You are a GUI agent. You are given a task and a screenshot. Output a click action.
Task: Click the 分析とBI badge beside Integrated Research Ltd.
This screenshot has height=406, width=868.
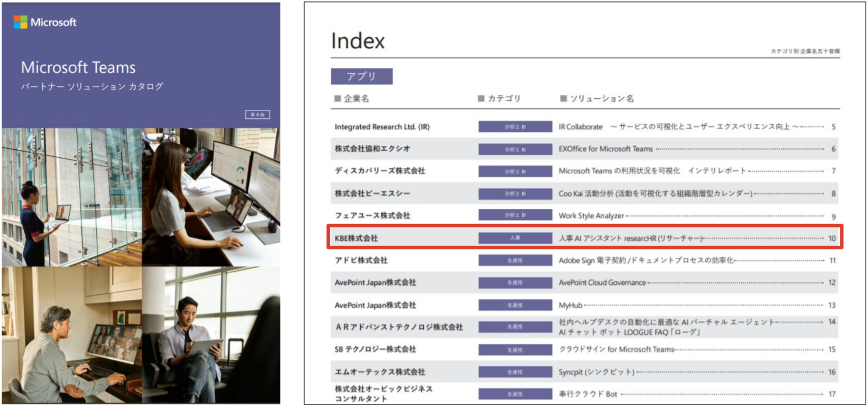point(515,126)
